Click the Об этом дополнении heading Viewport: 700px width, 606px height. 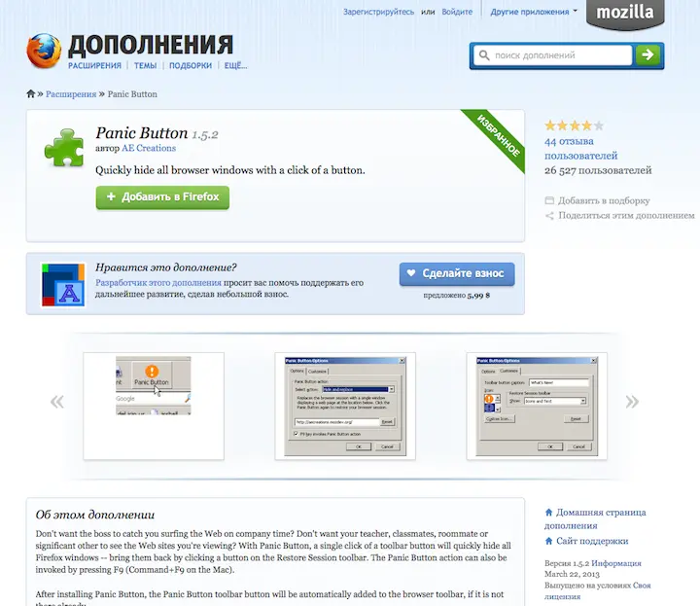[95, 515]
